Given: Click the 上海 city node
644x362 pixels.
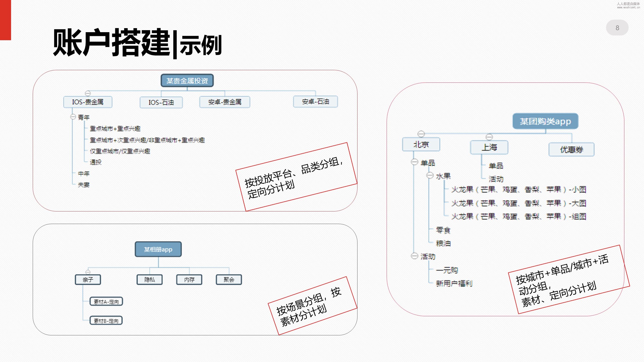Looking at the screenshot, I should pyautogui.click(x=489, y=147).
